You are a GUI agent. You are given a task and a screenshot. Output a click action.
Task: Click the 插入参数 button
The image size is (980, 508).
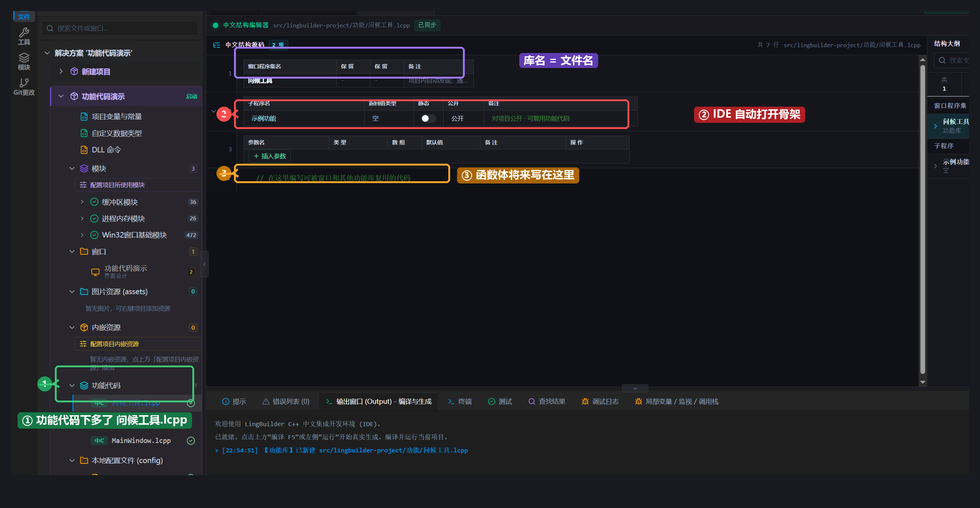[270, 156]
